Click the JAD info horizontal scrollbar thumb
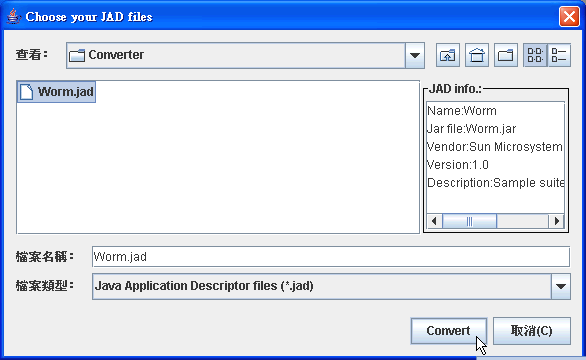The width and height of the screenshot is (586, 360). pyautogui.click(x=469, y=221)
